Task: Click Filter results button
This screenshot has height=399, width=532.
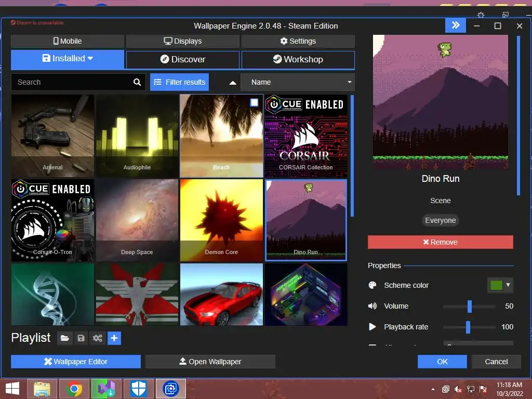Action: pyautogui.click(x=179, y=82)
